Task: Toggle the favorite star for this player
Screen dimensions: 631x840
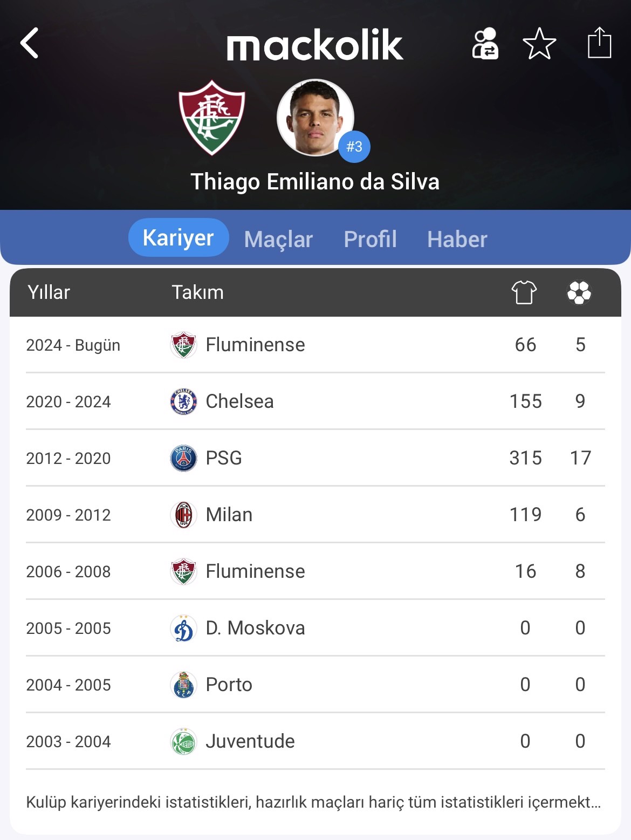Action: pyautogui.click(x=539, y=44)
